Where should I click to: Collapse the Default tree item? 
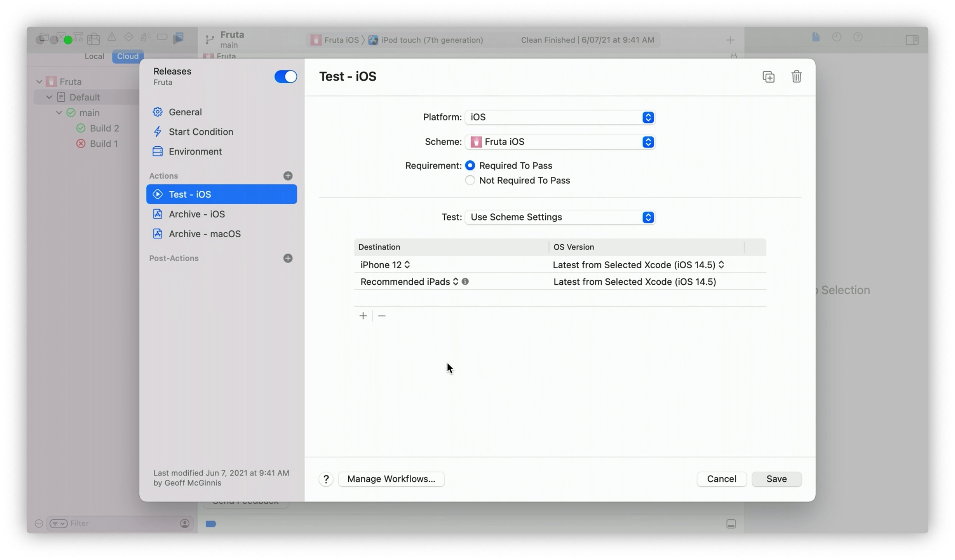[x=49, y=97]
